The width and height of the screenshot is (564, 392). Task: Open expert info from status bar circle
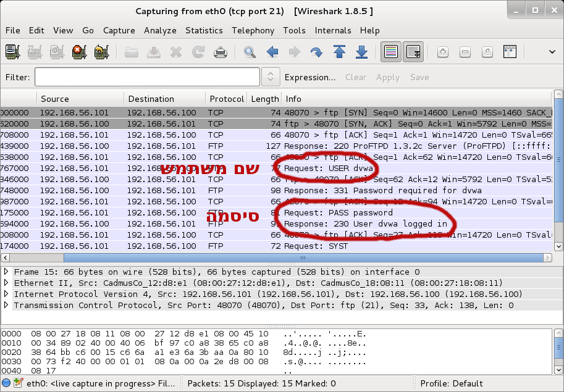click(6, 383)
